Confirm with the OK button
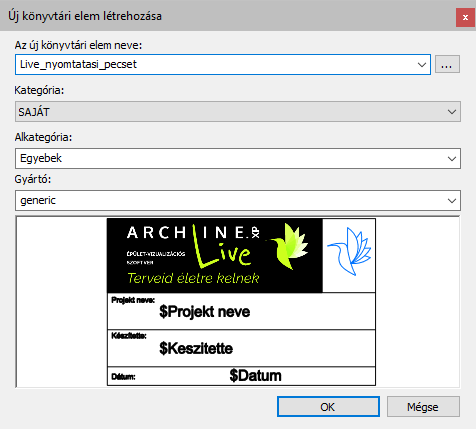476x429 pixels. 328,407
